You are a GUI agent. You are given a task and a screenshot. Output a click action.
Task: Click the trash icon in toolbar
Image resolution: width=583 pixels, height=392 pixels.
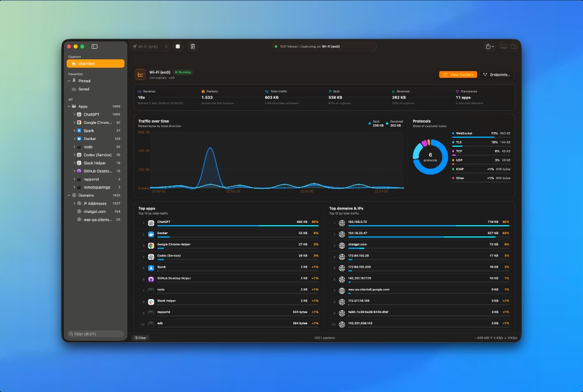click(193, 46)
